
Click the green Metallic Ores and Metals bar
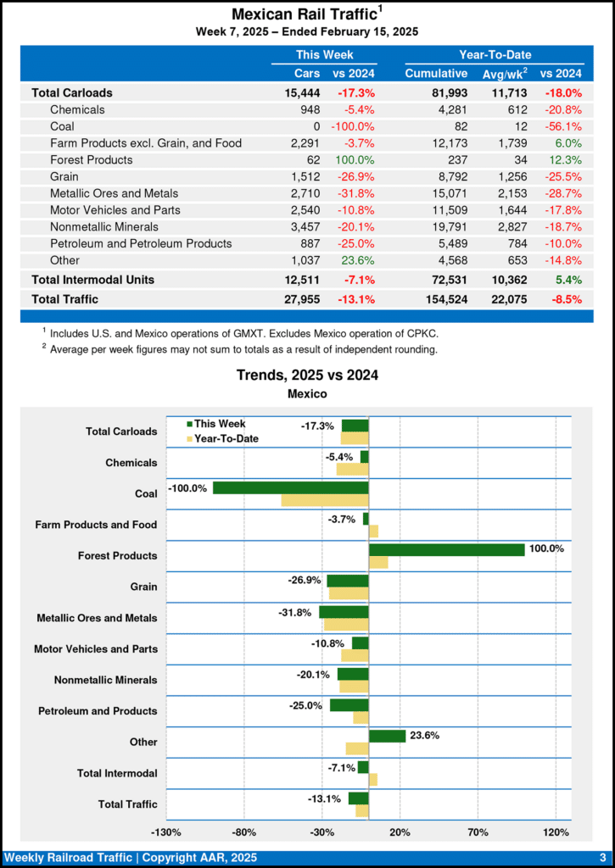point(344,612)
